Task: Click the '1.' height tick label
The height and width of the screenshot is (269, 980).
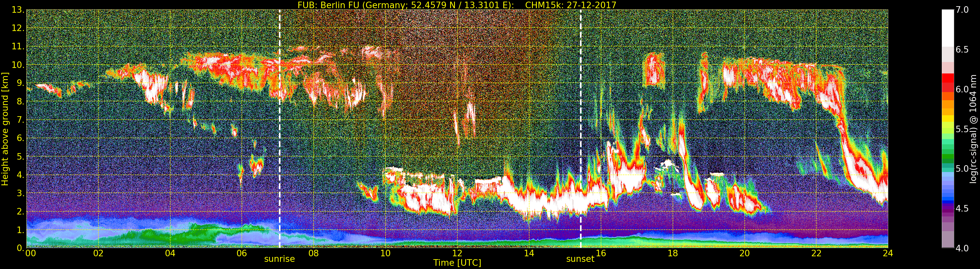Action: [21, 230]
